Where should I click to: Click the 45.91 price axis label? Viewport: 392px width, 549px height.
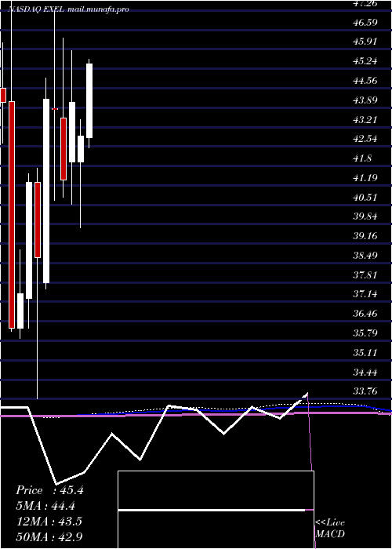tap(365, 42)
